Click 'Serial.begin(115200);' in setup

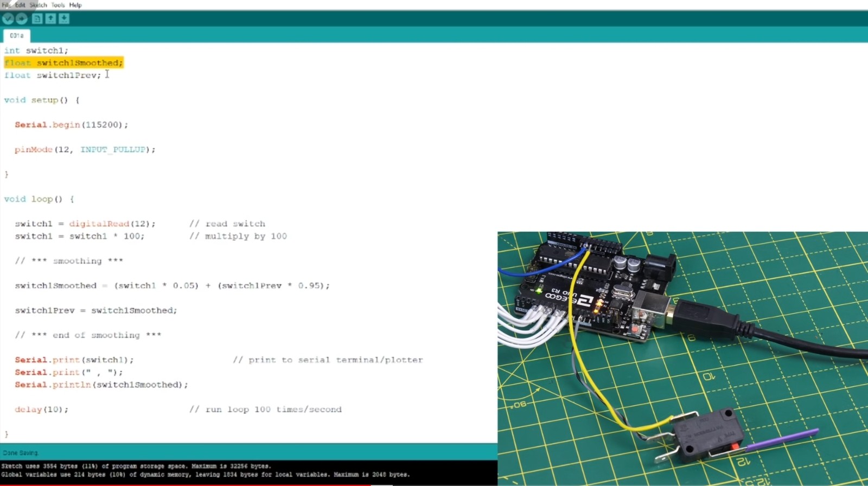tap(72, 125)
